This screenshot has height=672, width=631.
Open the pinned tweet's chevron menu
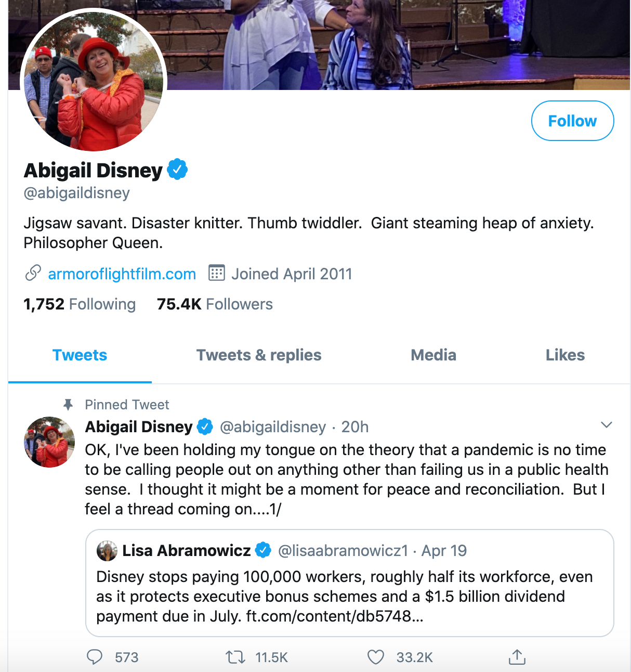click(x=606, y=425)
